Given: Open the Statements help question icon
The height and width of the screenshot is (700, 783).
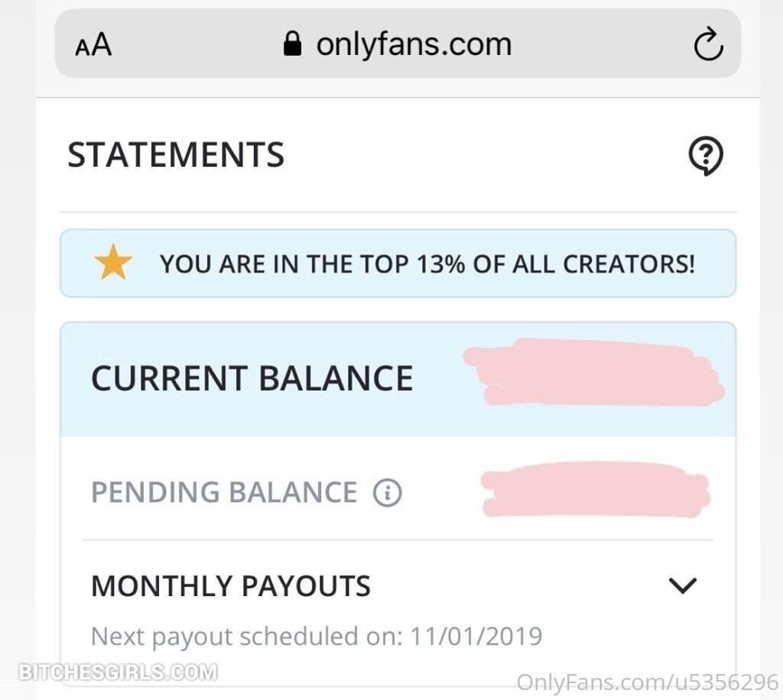Looking at the screenshot, I should pyautogui.click(x=705, y=157).
